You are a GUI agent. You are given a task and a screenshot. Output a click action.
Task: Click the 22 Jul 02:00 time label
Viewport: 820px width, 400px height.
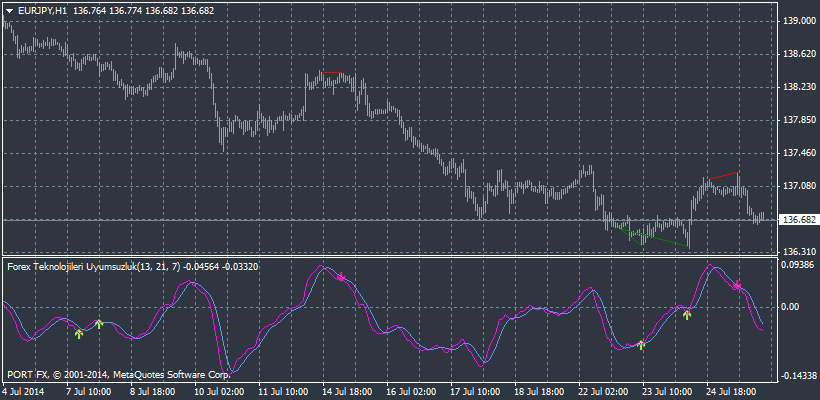[603, 391]
